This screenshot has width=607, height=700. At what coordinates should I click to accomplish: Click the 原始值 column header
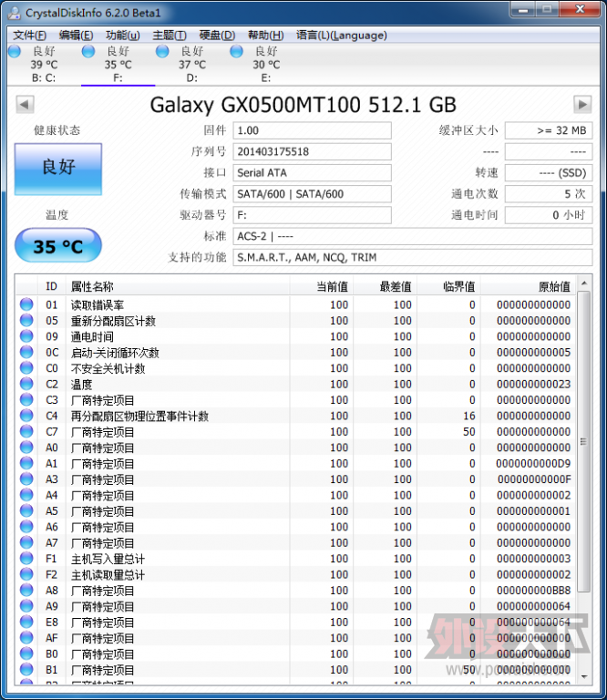coord(528,286)
